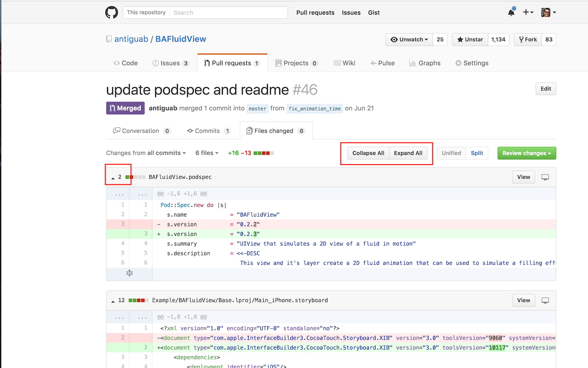588x368 pixels.
Task: Open the notifications bell
Action: (511, 12)
